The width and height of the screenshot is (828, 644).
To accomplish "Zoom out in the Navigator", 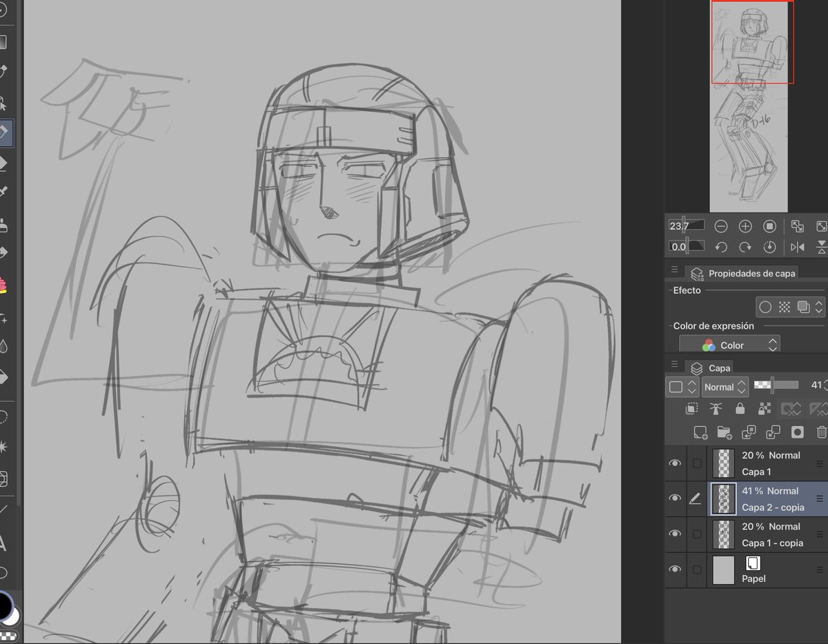I will click(721, 226).
